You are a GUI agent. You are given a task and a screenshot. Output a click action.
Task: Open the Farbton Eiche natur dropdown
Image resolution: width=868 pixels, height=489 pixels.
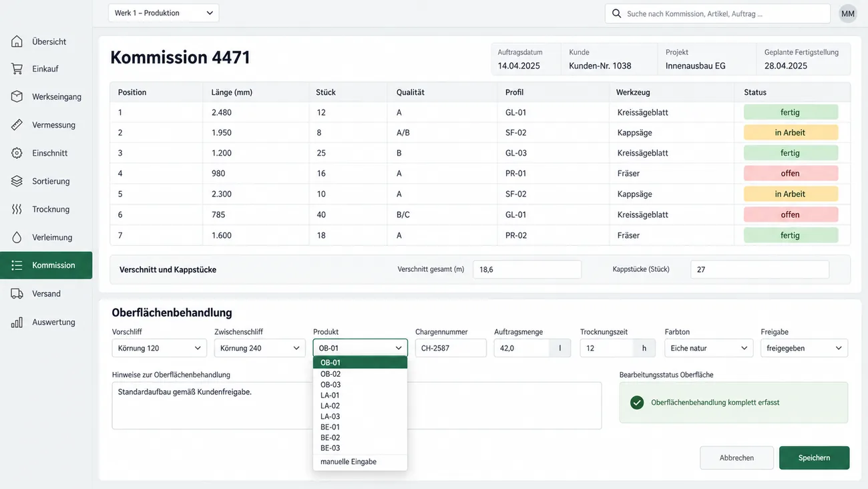pos(708,348)
